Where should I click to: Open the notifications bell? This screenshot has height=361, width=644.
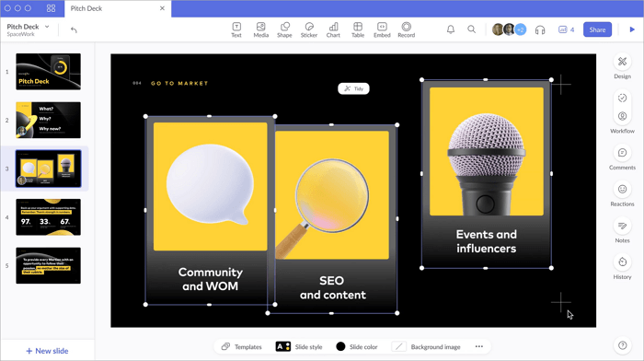(x=451, y=29)
